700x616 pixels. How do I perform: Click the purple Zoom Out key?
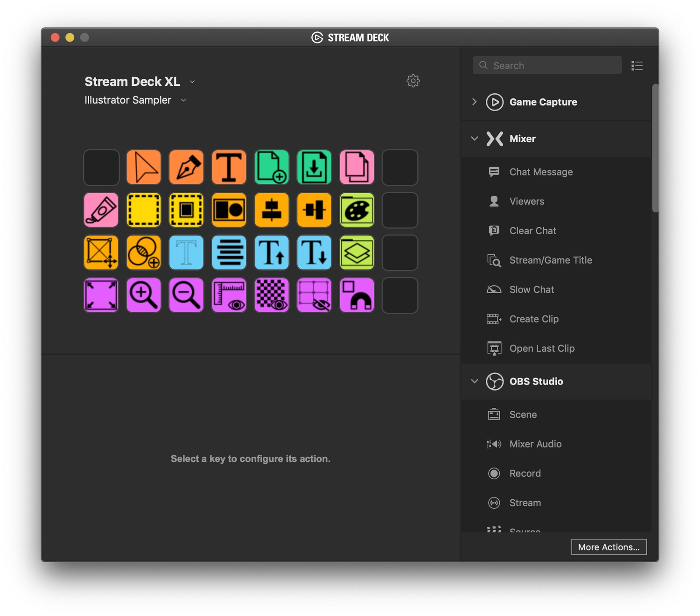pos(186,295)
